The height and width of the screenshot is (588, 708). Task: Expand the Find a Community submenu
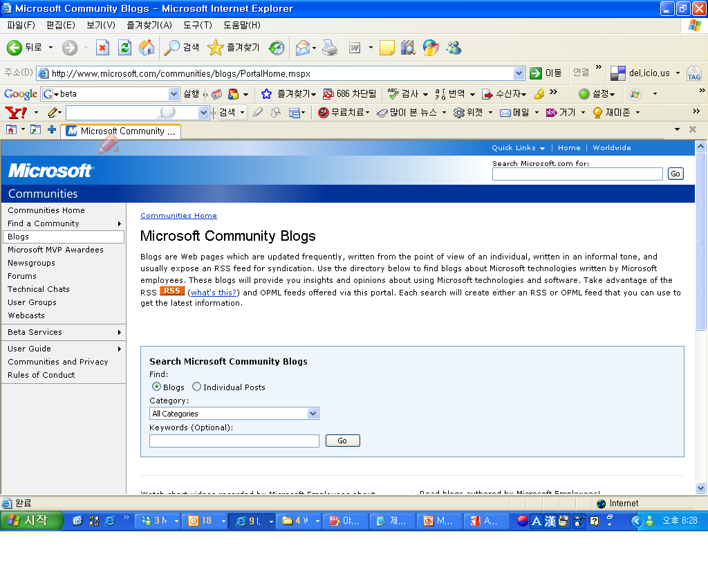[119, 223]
